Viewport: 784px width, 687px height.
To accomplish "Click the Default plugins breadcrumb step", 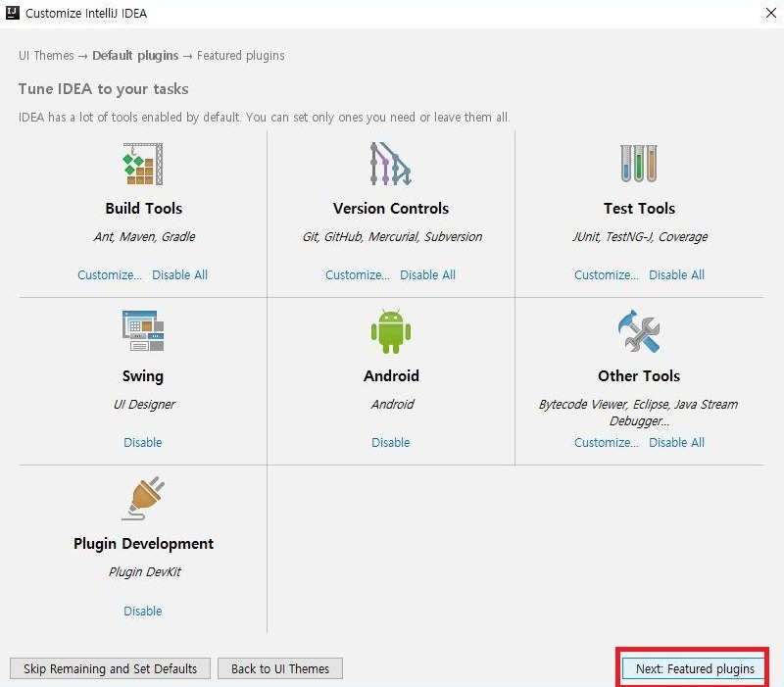I will pos(135,56).
